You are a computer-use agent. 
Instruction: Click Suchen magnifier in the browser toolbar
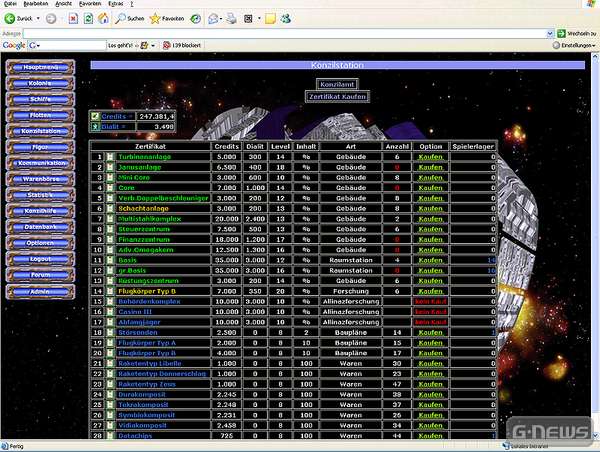tap(122, 18)
